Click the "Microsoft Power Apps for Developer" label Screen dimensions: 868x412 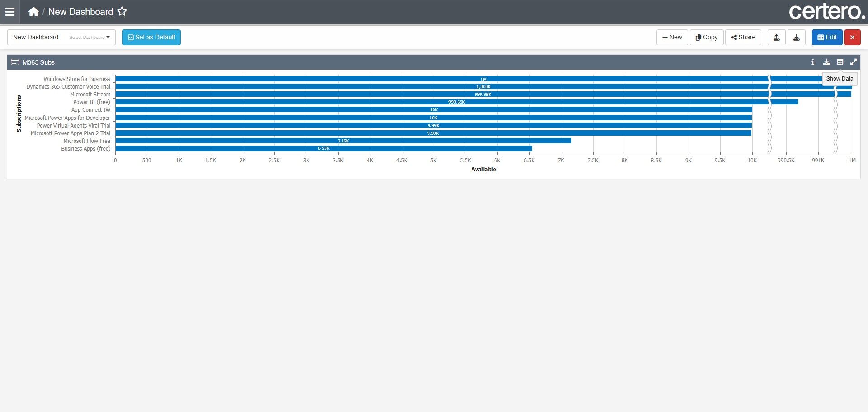click(x=67, y=118)
